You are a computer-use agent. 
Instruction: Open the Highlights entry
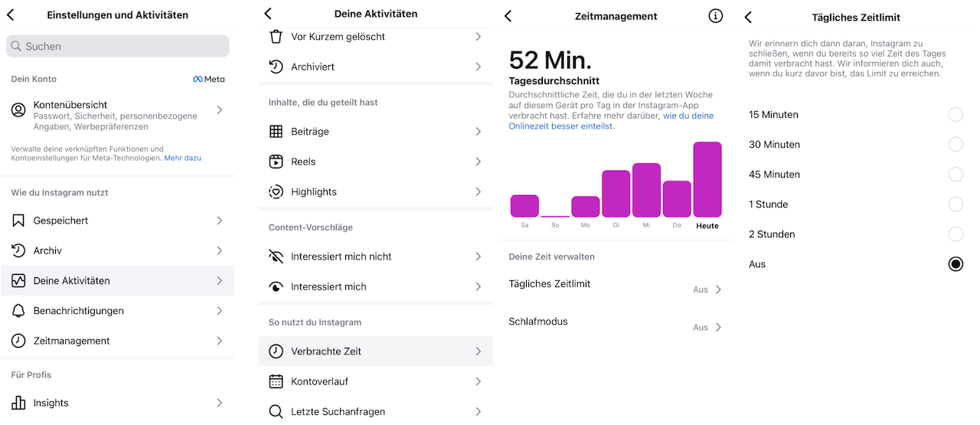pyautogui.click(x=376, y=191)
